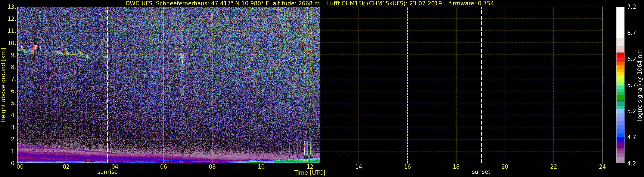Click the time axis tick label '22'
Screen dimensions: 644x177
tap(554, 167)
